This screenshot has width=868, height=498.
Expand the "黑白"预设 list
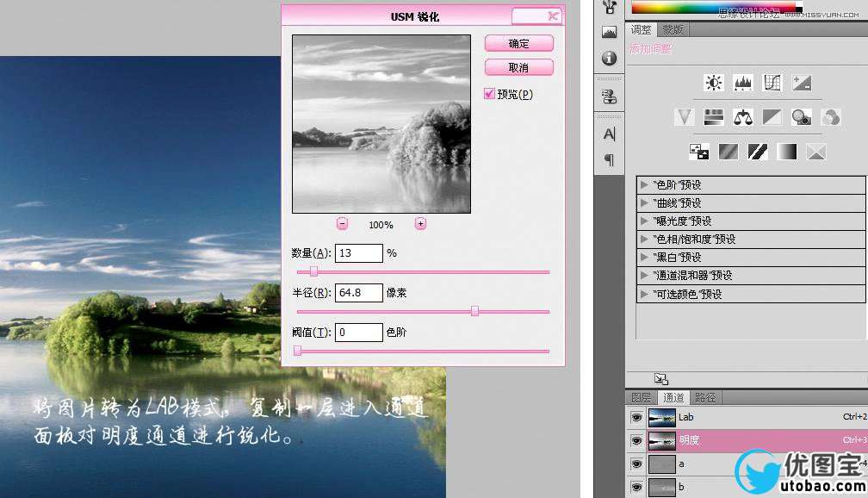click(x=644, y=257)
